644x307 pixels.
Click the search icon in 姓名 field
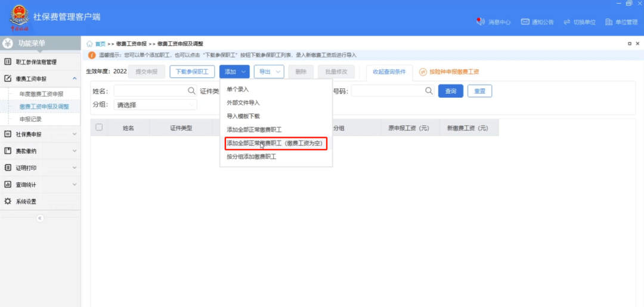192,91
